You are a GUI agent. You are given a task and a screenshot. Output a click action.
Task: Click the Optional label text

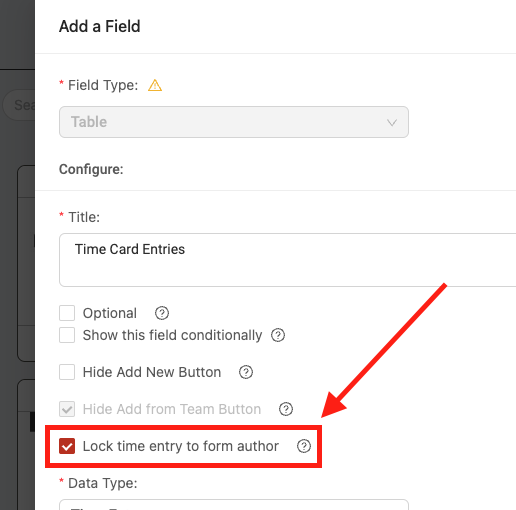110,313
